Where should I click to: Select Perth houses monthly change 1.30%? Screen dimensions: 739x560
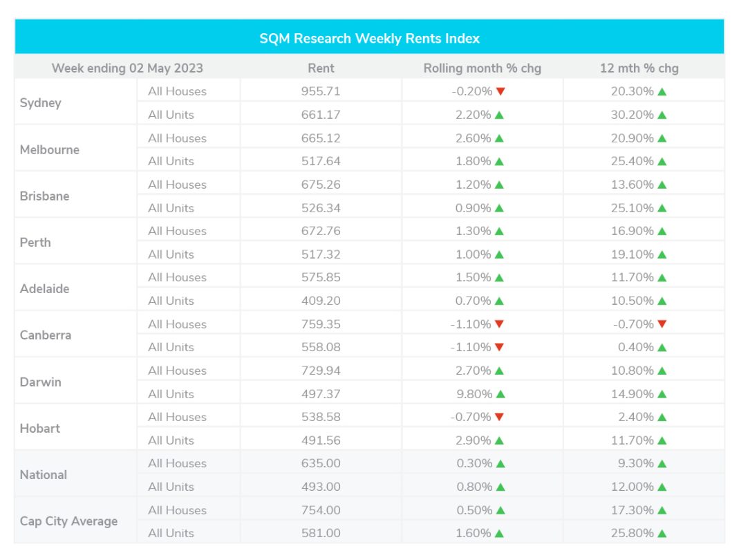pyautogui.click(x=473, y=231)
